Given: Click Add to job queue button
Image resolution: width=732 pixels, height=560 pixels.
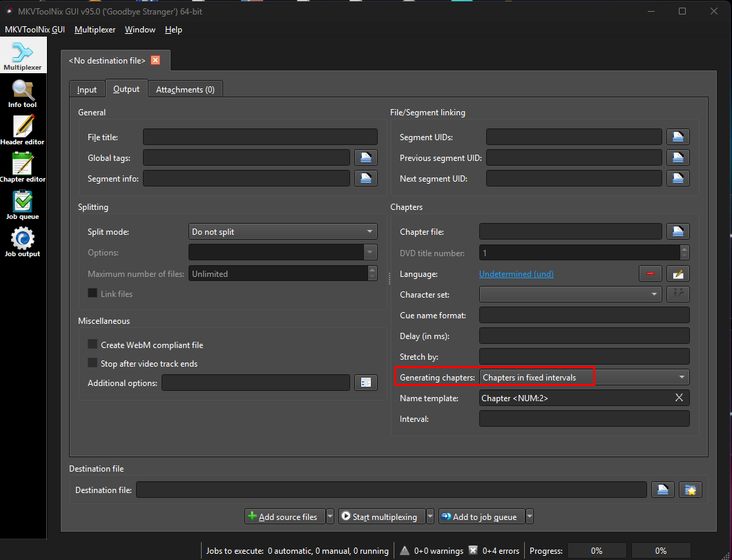Looking at the screenshot, I should coord(482,516).
